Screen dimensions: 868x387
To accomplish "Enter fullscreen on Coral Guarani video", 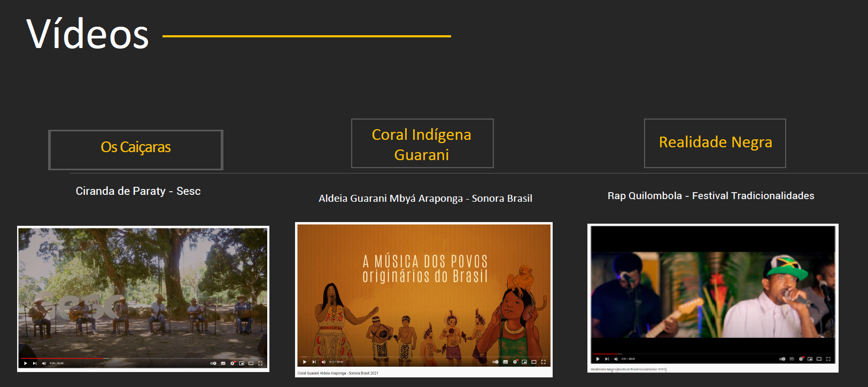I will pos(543,362).
